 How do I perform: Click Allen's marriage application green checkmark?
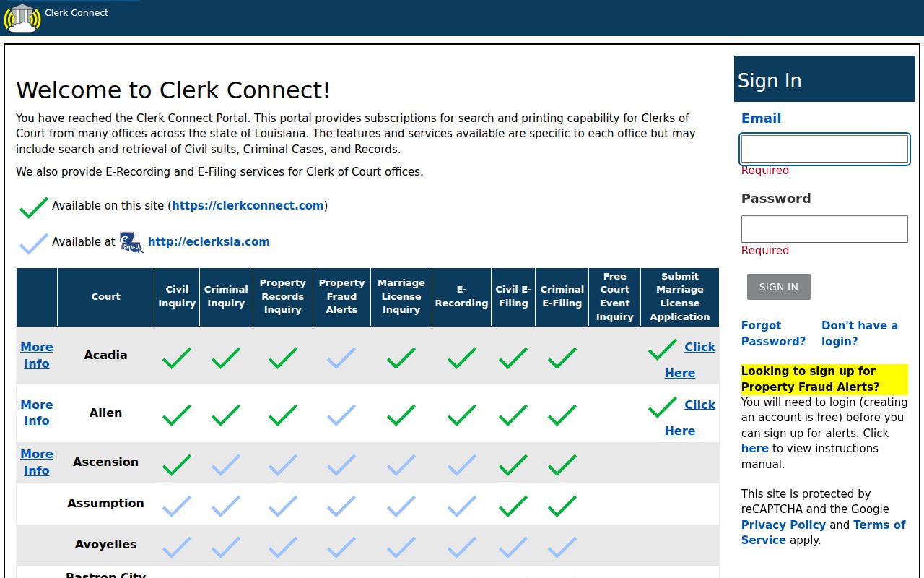(x=663, y=407)
